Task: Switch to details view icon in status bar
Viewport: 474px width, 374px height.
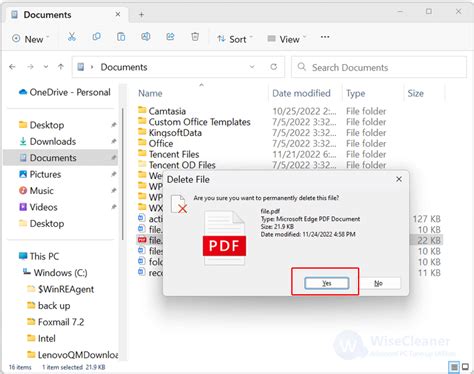Action: coord(454,367)
